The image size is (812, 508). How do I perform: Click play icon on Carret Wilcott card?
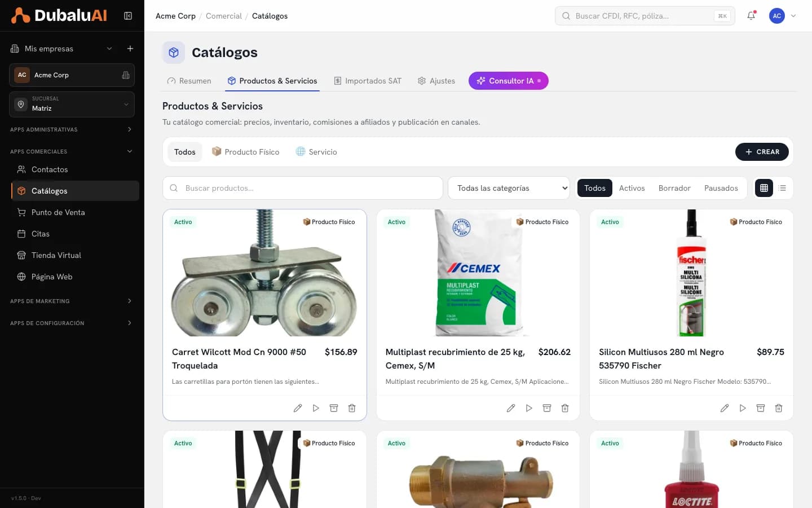316,408
